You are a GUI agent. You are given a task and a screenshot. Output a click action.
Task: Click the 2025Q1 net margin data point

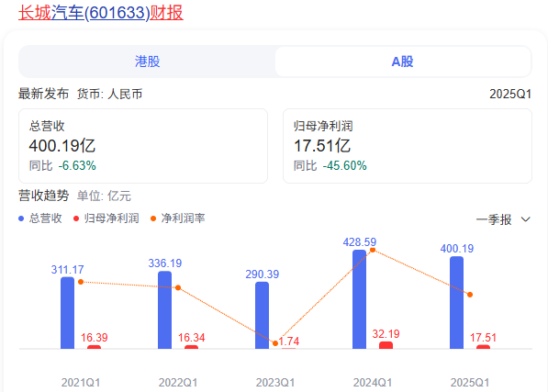click(470, 295)
